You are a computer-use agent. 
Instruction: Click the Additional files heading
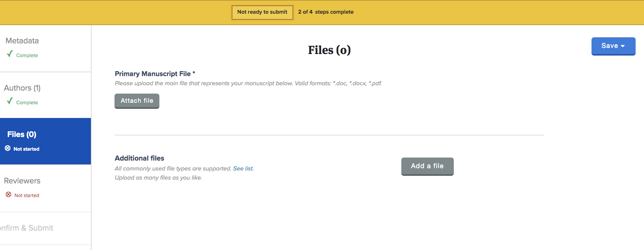pos(140,158)
